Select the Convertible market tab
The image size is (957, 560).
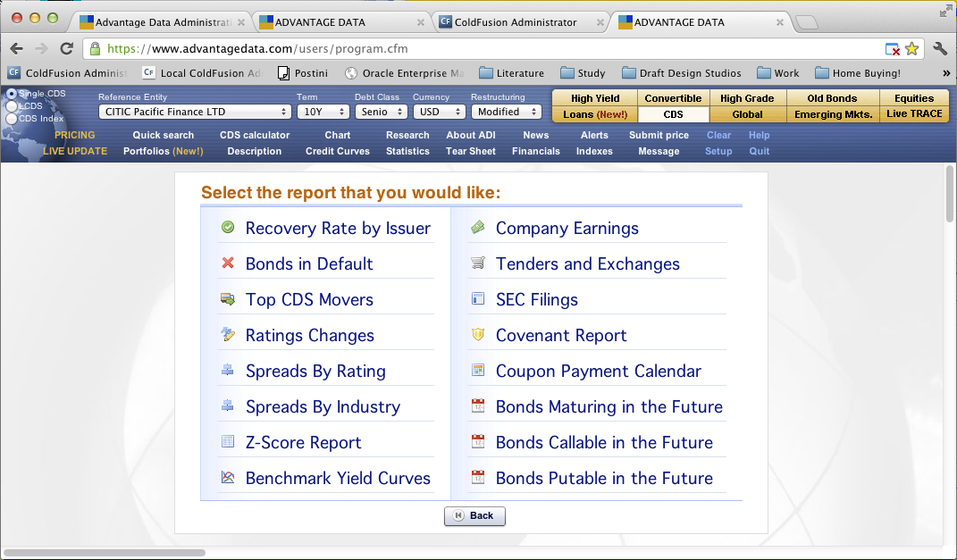pos(673,98)
